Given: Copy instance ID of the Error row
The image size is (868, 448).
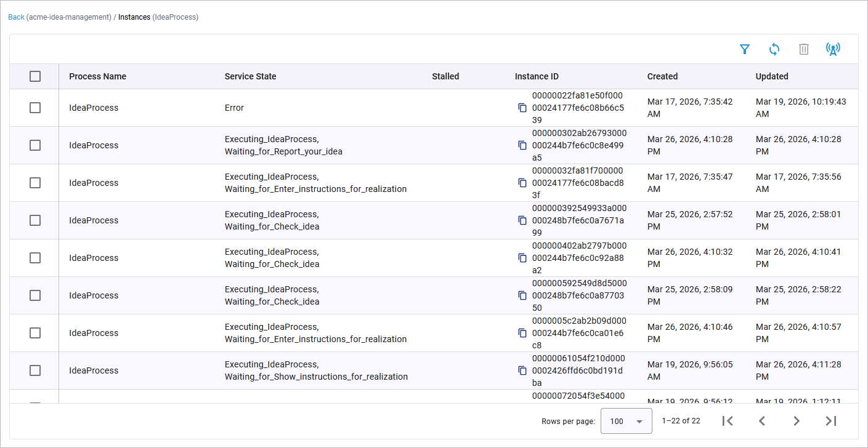Looking at the screenshot, I should point(522,108).
